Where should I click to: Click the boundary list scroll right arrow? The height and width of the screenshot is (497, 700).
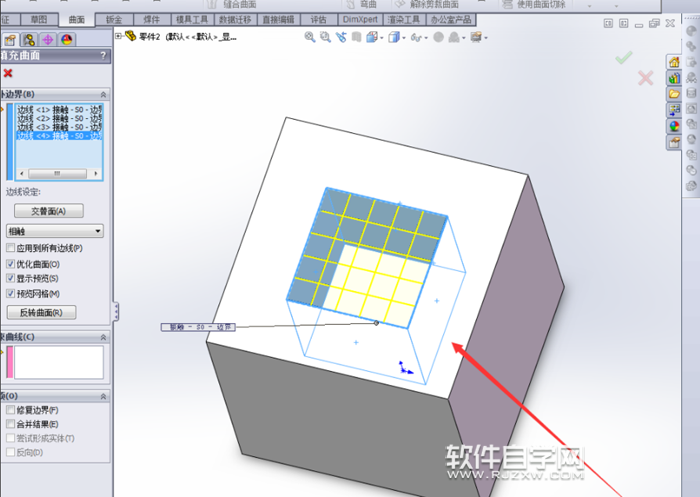pyautogui.click(x=96, y=173)
